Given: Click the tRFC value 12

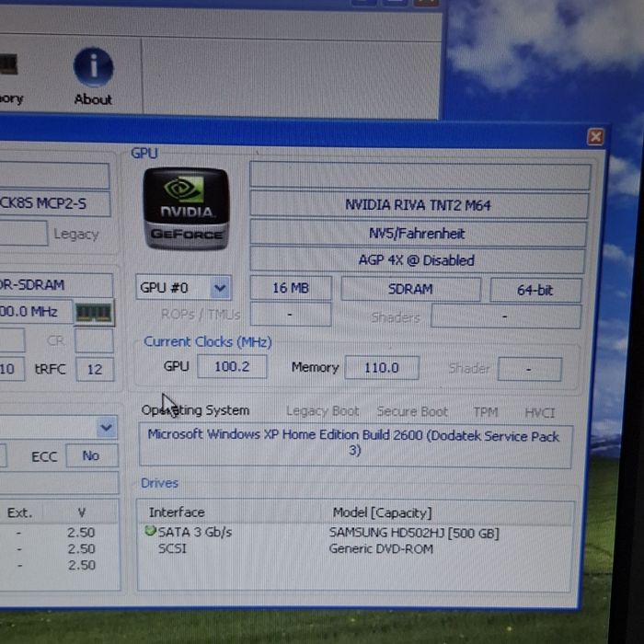Looking at the screenshot, I should tap(95, 369).
